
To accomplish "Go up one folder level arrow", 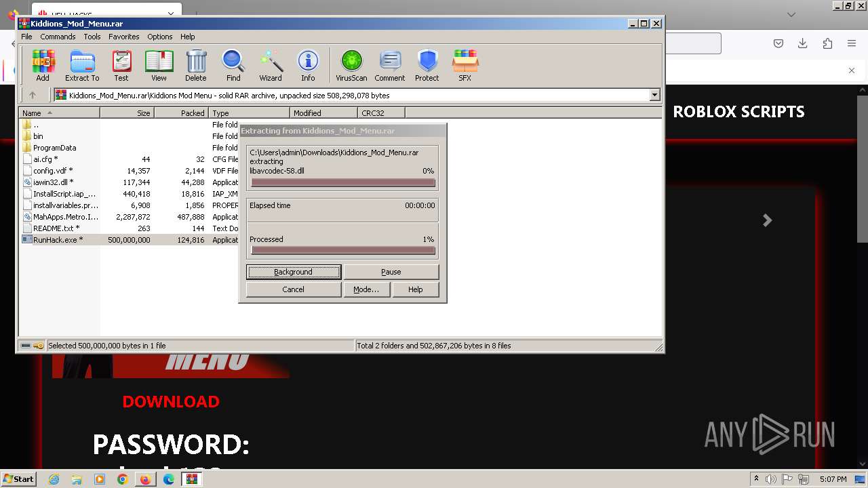I will click(32, 96).
